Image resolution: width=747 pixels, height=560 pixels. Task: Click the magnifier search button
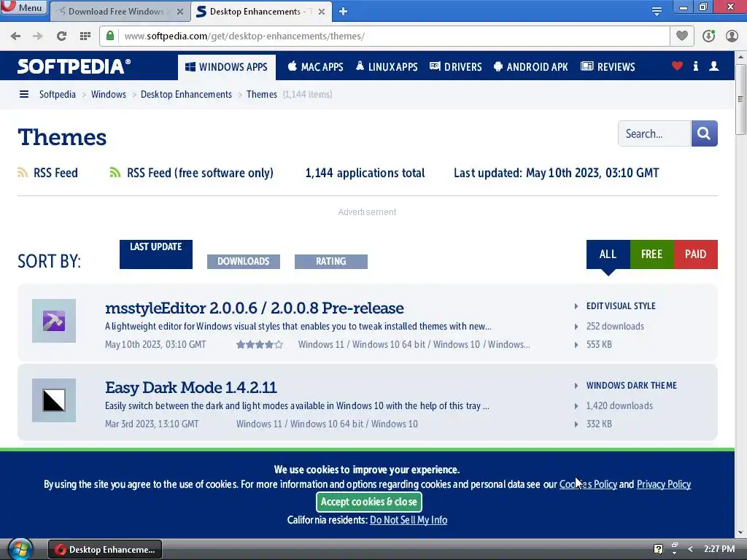[x=704, y=133]
